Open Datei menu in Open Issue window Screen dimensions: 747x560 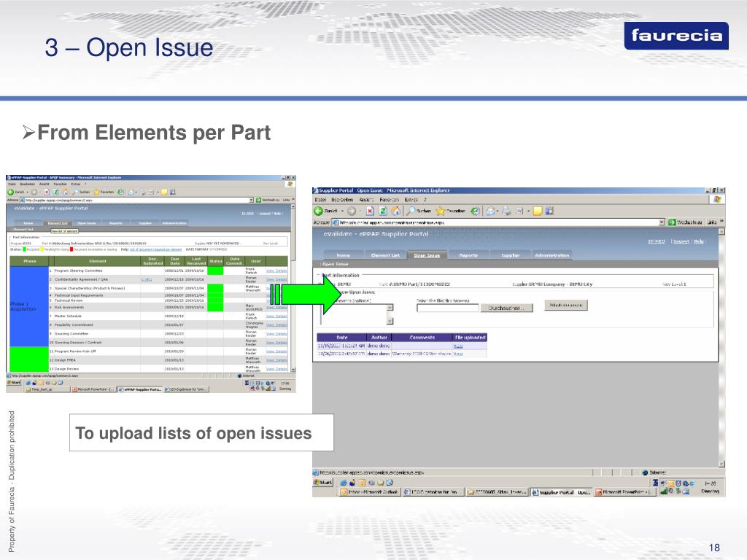point(321,200)
